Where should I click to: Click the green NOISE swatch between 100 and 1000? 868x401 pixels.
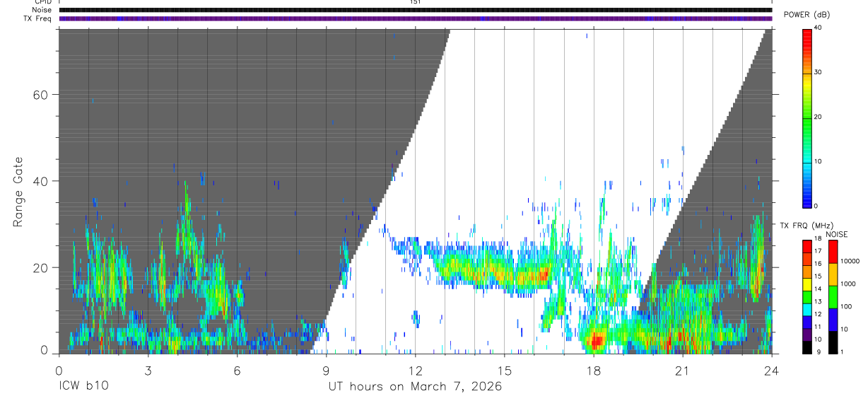pyautogui.click(x=833, y=297)
